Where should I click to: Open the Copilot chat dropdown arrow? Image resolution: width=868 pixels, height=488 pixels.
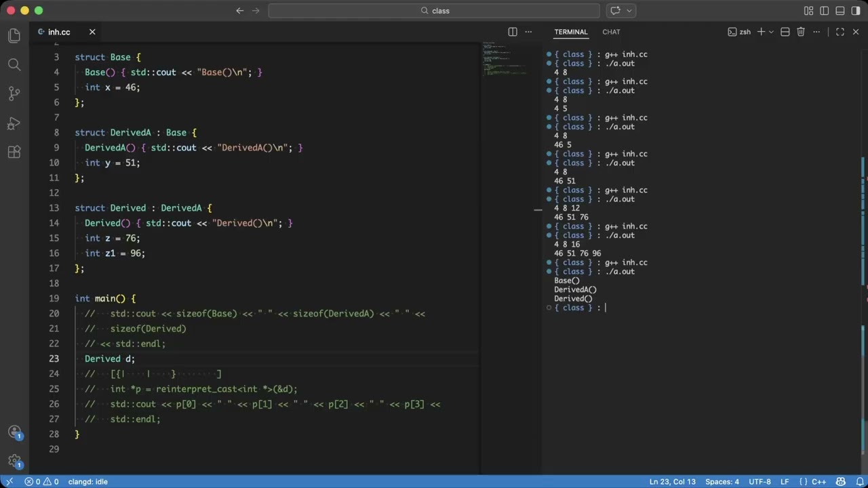coord(629,11)
